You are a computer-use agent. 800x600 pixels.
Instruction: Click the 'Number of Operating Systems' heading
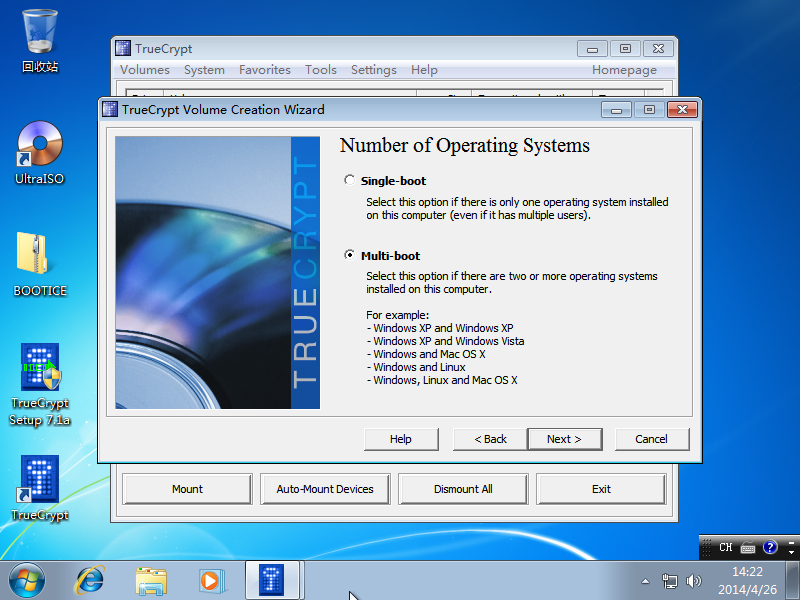[464, 145]
